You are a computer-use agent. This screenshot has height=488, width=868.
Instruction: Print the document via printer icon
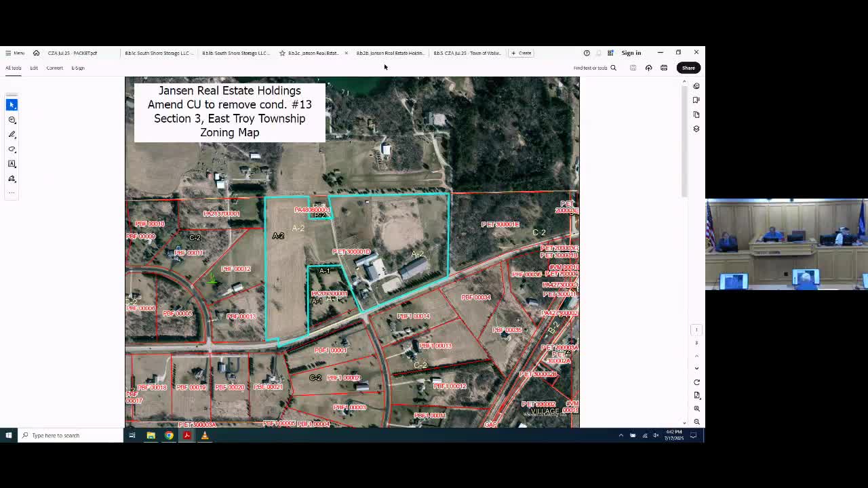(x=664, y=68)
